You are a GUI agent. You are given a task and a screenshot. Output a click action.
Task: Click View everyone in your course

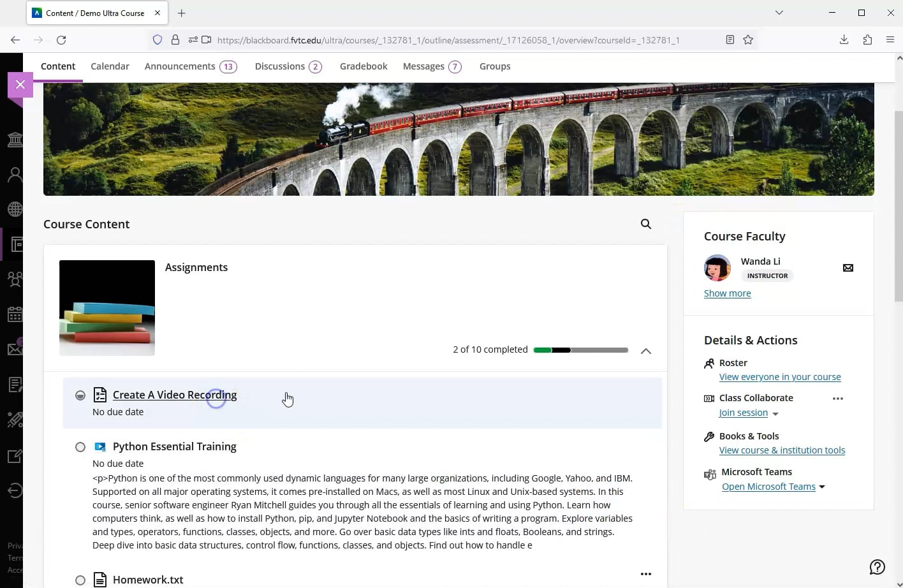point(780,377)
